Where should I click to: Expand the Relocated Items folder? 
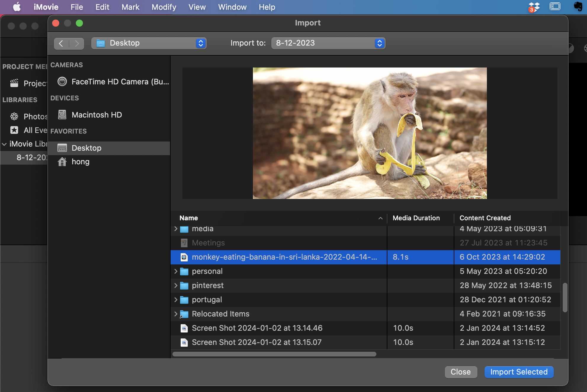175,313
